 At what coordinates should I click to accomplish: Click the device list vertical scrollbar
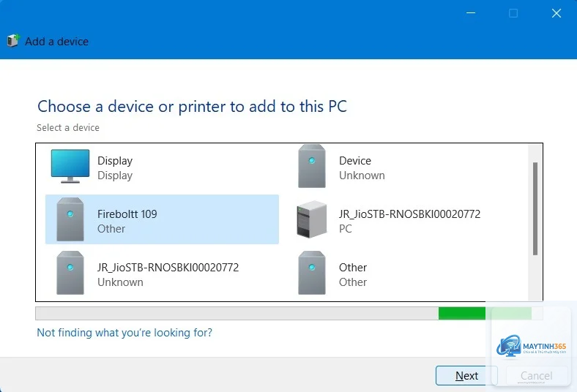point(535,208)
